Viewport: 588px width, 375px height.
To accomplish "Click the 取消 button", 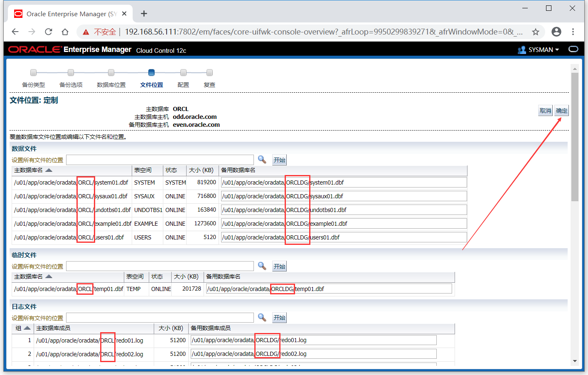I will pyautogui.click(x=545, y=111).
